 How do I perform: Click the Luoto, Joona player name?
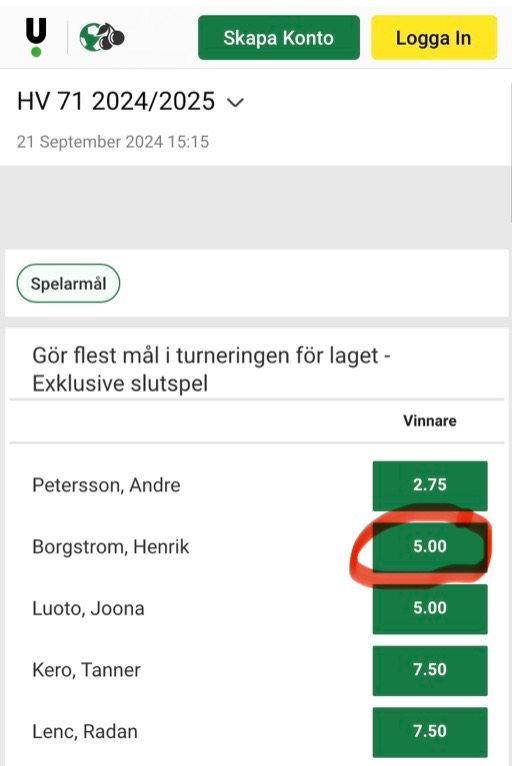tap(88, 608)
